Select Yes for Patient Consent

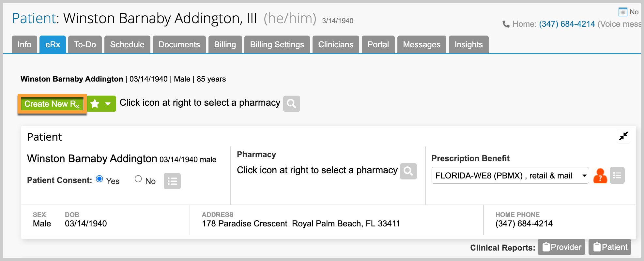coord(100,179)
